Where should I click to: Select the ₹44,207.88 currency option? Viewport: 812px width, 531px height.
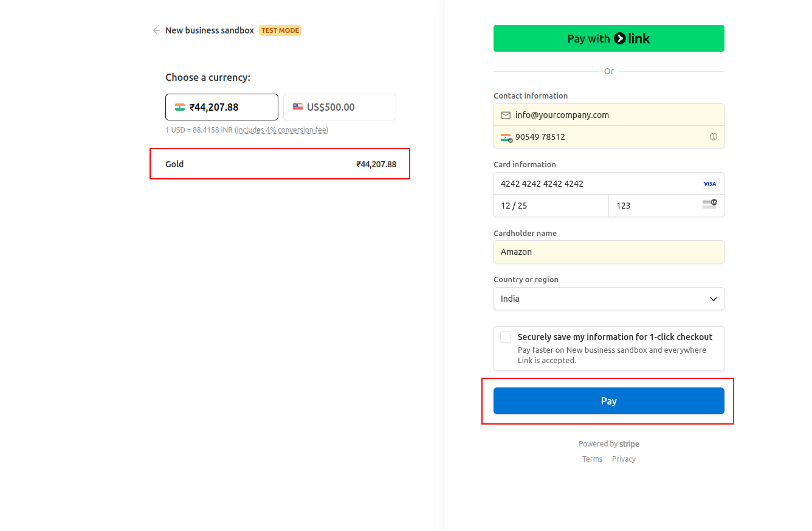pyautogui.click(x=221, y=106)
